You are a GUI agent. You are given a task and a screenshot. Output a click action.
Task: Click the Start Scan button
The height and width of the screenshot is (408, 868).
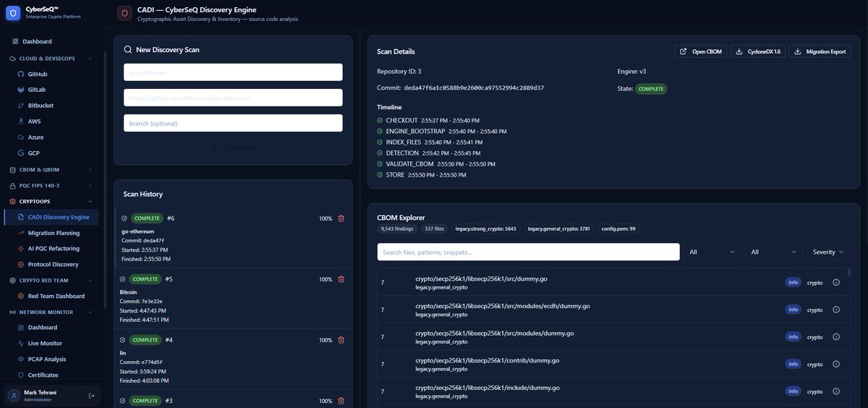tap(233, 148)
